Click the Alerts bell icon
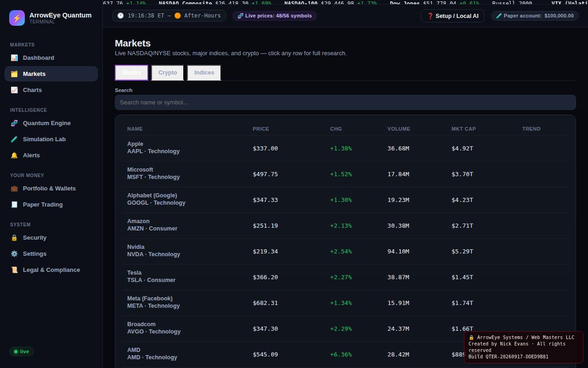This screenshot has width=588, height=368. (x=14, y=155)
